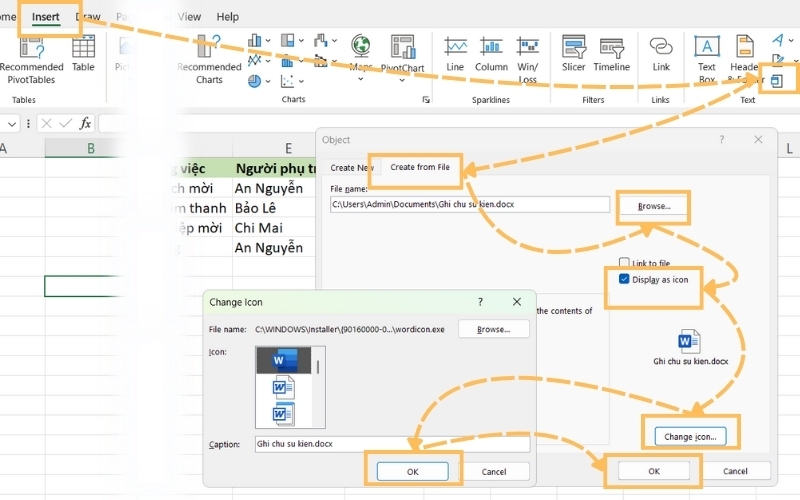Click the Change Icon dialog help question mark
The image size is (800, 500).
(x=480, y=302)
